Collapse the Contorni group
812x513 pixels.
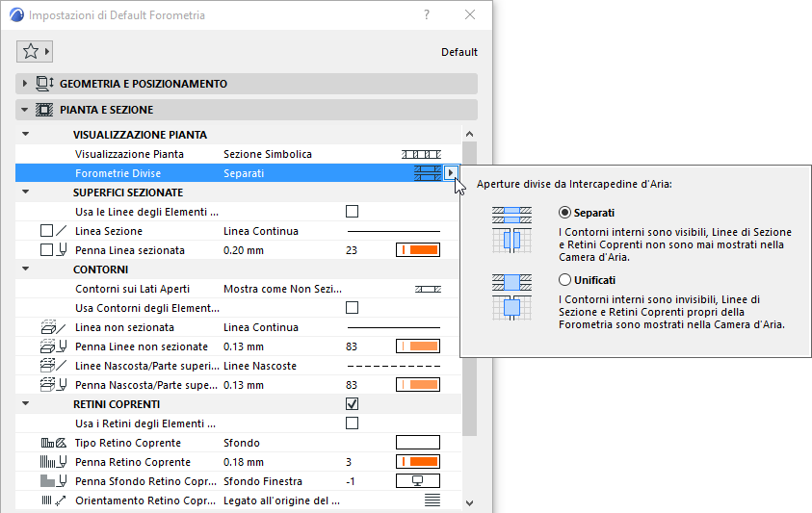(x=25, y=269)
